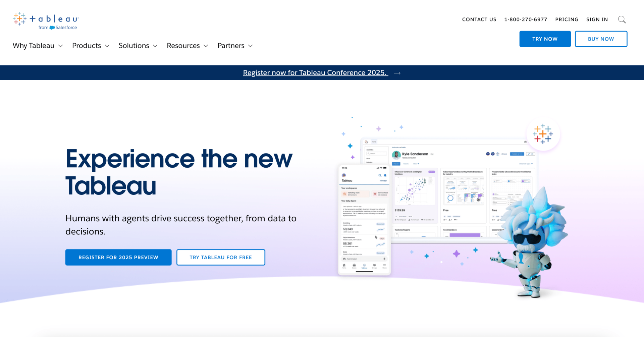Click the Tableau logo in the header
The width and height of the screenshot is (644, 337).
45,19
